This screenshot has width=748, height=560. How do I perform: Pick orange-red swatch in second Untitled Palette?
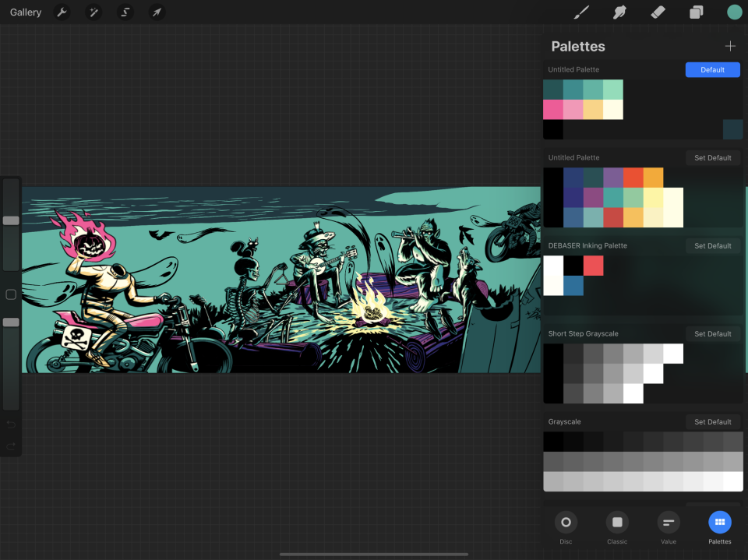(x=633, y=178)
